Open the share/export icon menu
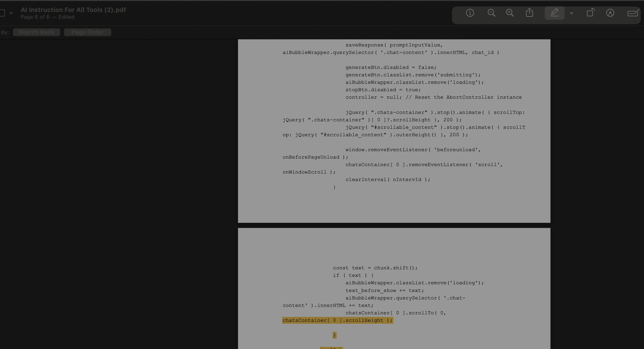Screen dimensions: 644x349 click(x=529, y=13)
